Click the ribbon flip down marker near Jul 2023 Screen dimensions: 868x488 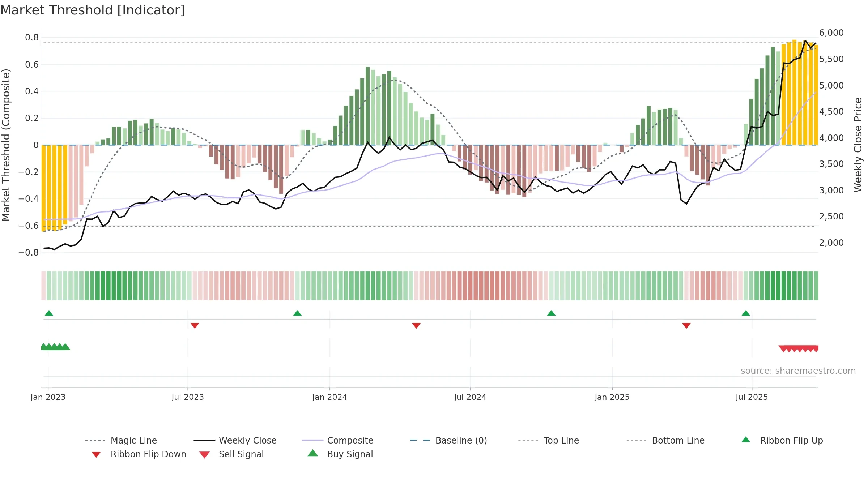click(195, 326)
